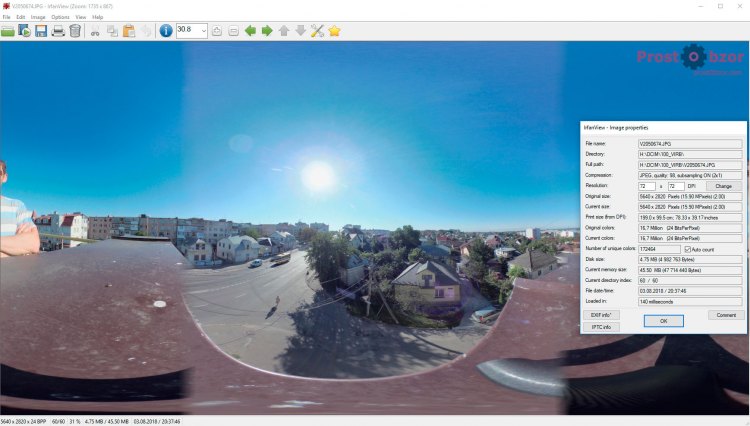750x426 pixels.
Task: Go to previous image with green left arrow
Action: click(250, 31)
